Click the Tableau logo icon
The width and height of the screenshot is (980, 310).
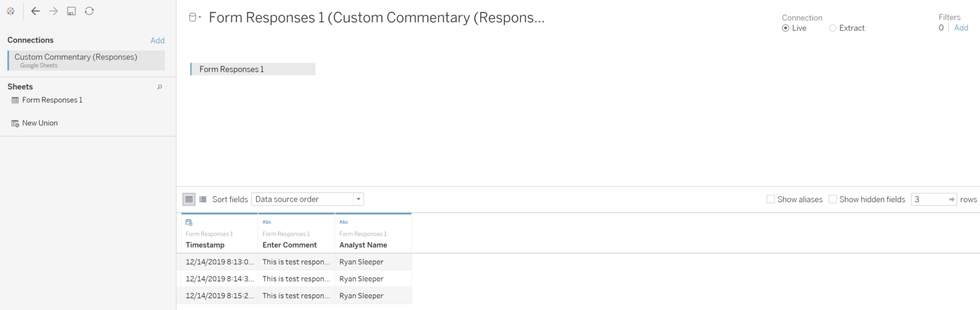point(11,11)
